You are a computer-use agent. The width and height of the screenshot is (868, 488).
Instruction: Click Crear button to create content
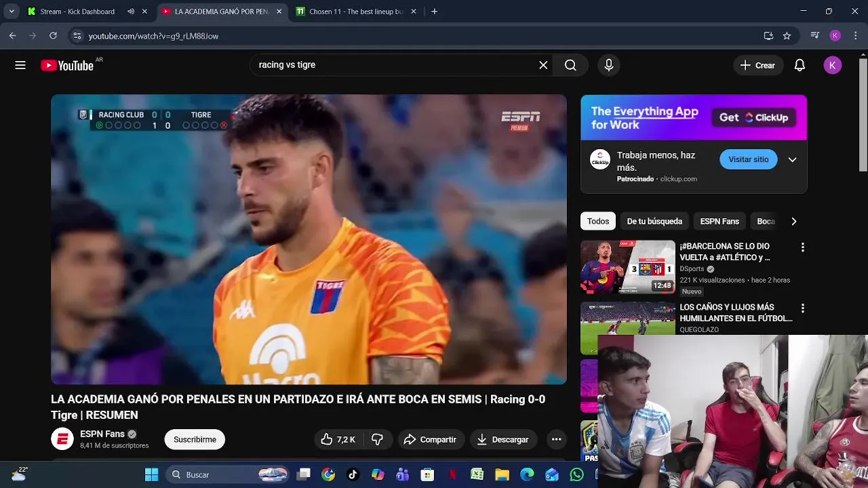(x=757, y=65)
